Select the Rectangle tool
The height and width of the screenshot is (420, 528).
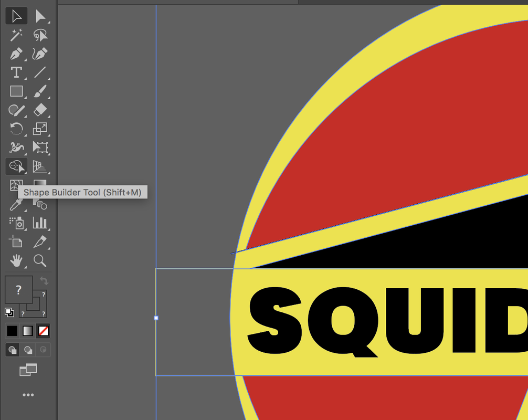16,91
